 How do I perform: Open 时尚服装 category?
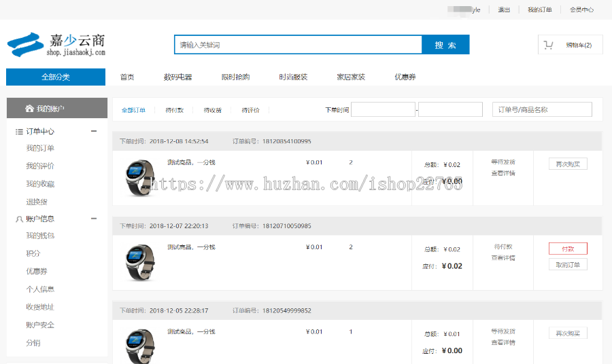click(x=294, y=77)
